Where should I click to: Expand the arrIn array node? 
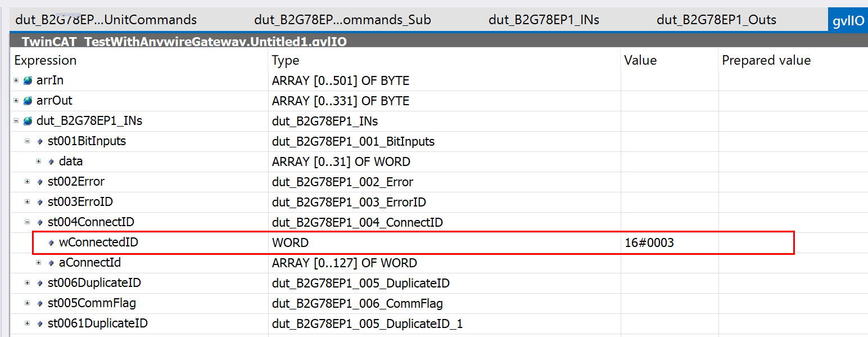click(x=16, y=80)
